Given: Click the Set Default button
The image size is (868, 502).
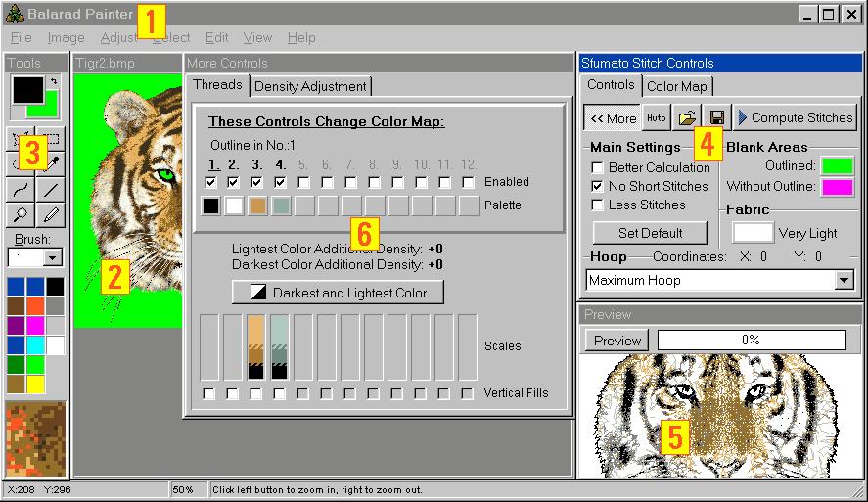Looking at the screenshot, I should [x=650, y=233].
